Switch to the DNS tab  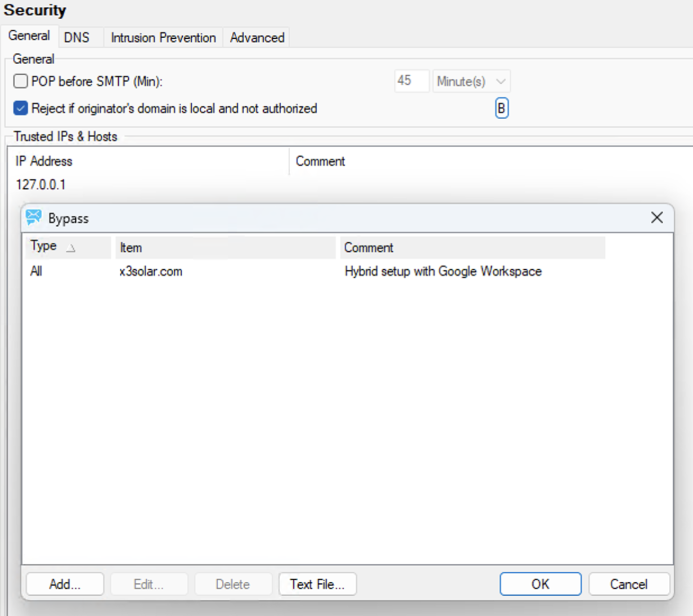(76, 38)
